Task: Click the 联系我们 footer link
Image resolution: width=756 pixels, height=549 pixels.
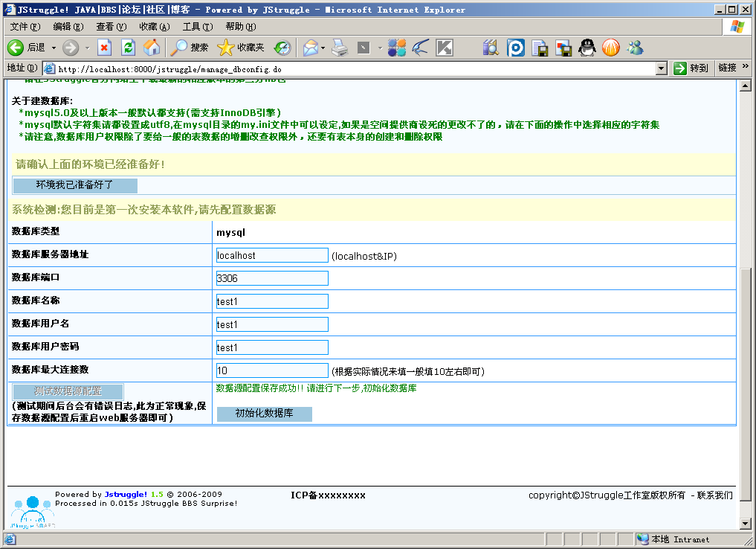Action: (x=714, y=495)
